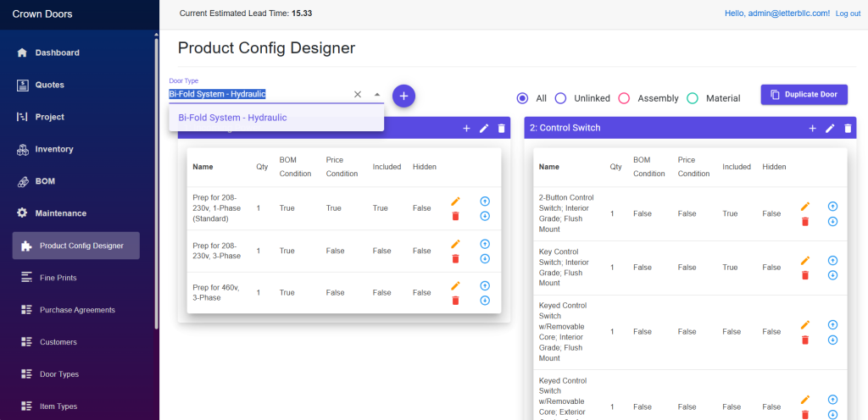
Task: Go to Inventory in the sidebar
Action: coord(54,149)
